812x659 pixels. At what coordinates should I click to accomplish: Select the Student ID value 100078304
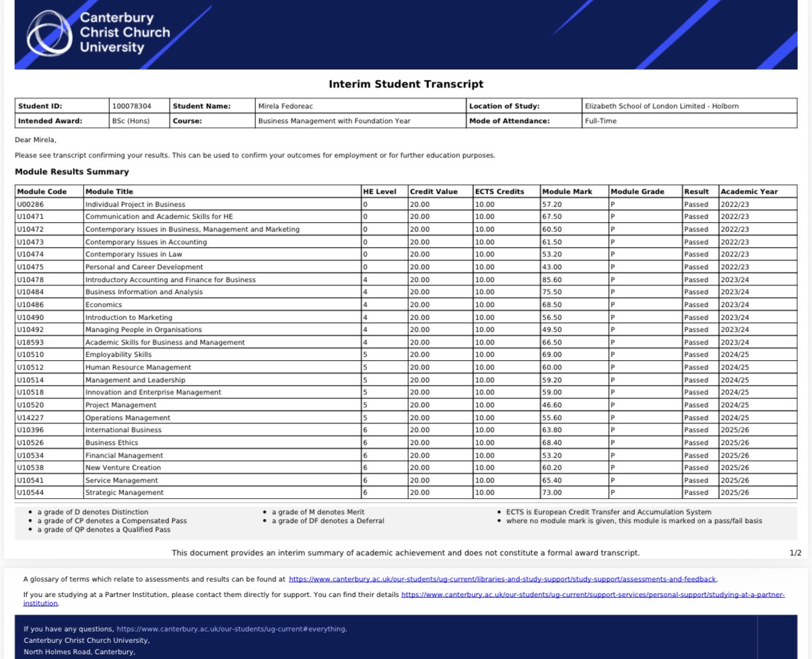pos(139,106)
